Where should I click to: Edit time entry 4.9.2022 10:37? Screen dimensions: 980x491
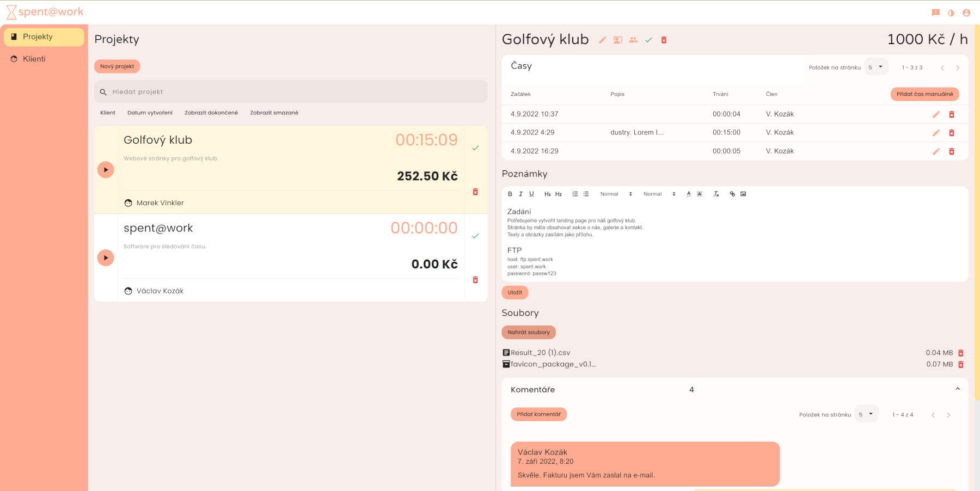[936, 114]
